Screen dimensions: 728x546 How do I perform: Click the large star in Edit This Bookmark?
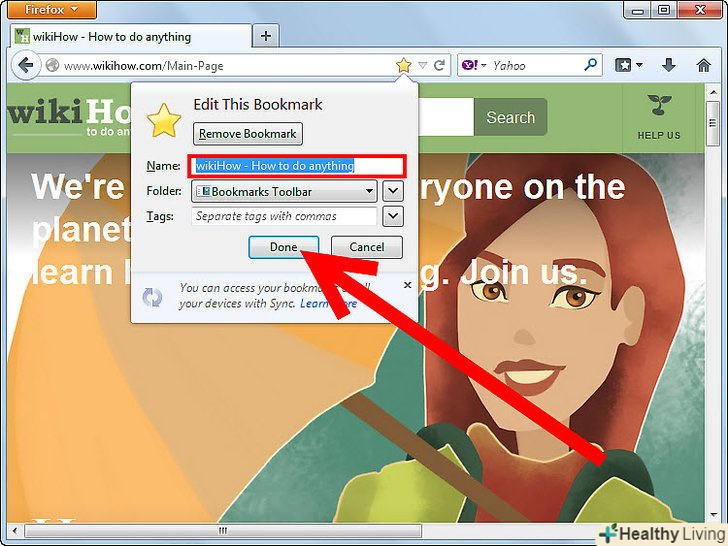click(x=163, y=121)
